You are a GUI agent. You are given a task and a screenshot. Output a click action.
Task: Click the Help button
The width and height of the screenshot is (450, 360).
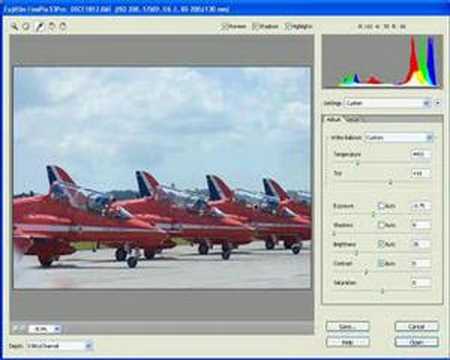pos(347,342)
